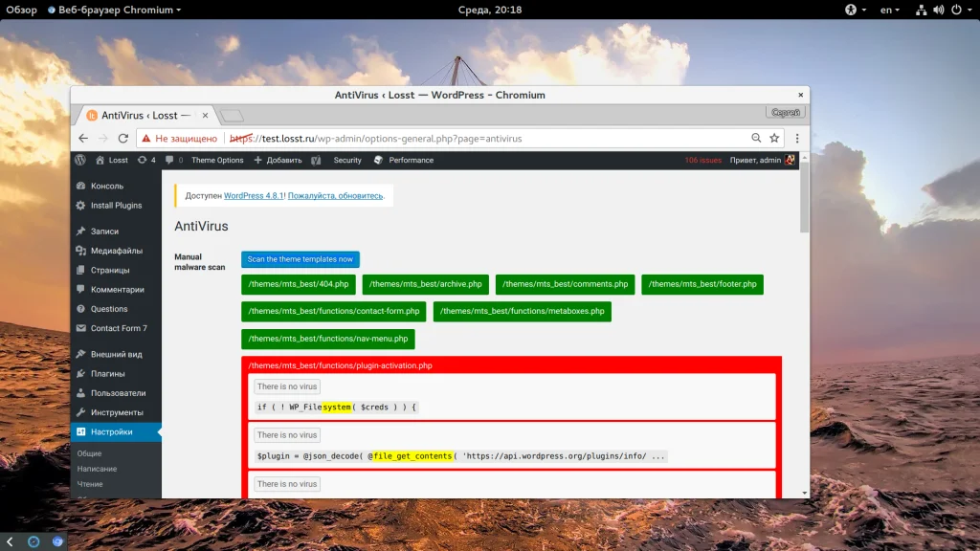Open Комментарии in the sidebar
This screenshot has height=551, width=980.
point(116,289)
